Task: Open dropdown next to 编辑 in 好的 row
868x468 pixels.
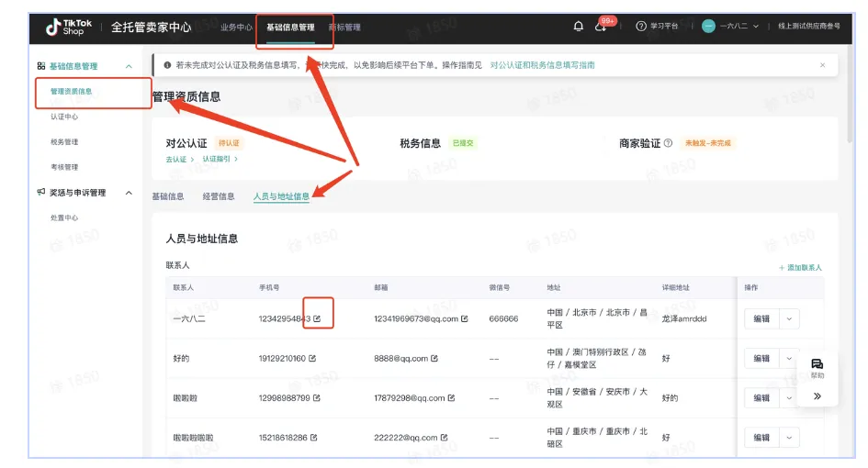Action: [789, 359]
